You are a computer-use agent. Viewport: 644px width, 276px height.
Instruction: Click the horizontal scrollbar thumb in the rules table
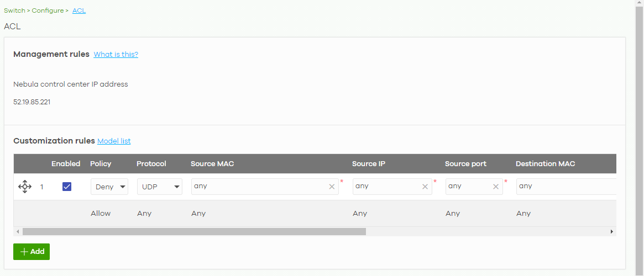(x=193, y=231)
